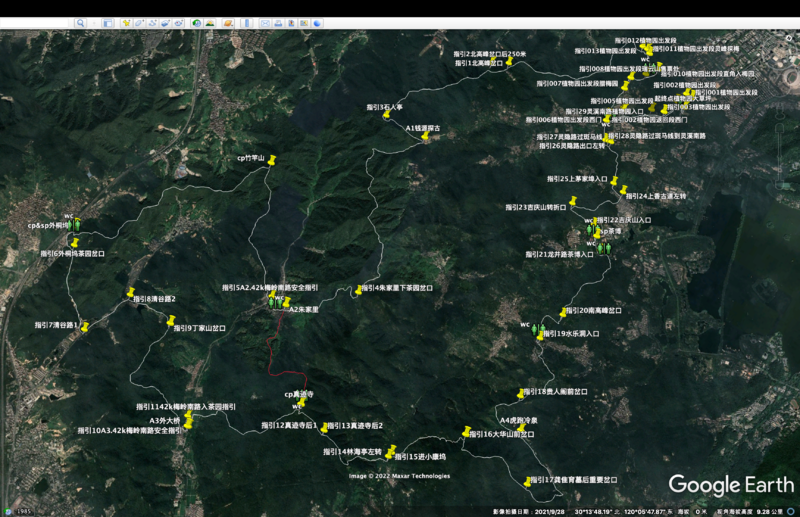Click the email envelope icon
Screen dimensions: 800x517
[265, 22]
